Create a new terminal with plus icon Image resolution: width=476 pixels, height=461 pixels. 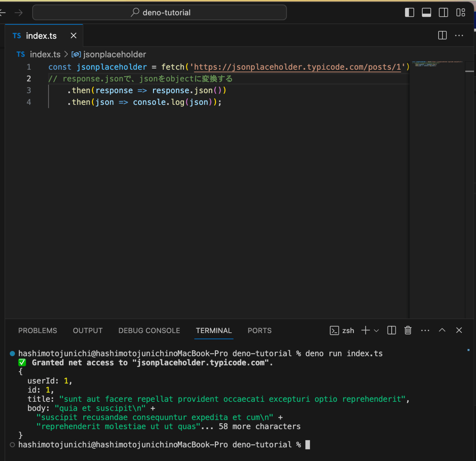click(x=365, y=330)
